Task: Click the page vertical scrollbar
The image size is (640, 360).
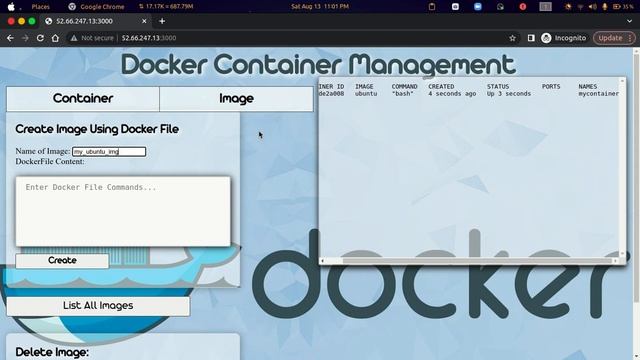Action: pos(636,178)
